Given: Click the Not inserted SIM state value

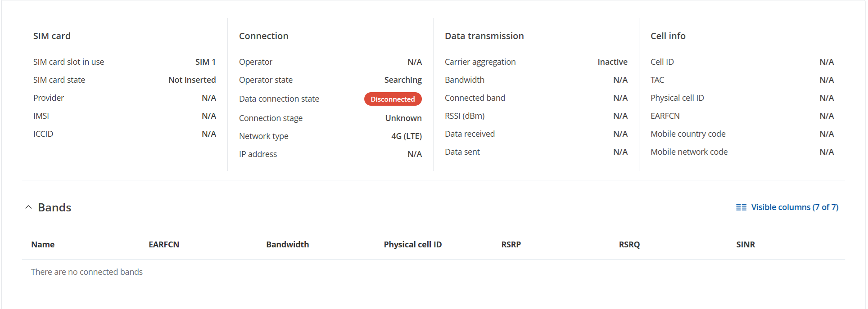Looking at the screenshot, I should click(192, 80).
